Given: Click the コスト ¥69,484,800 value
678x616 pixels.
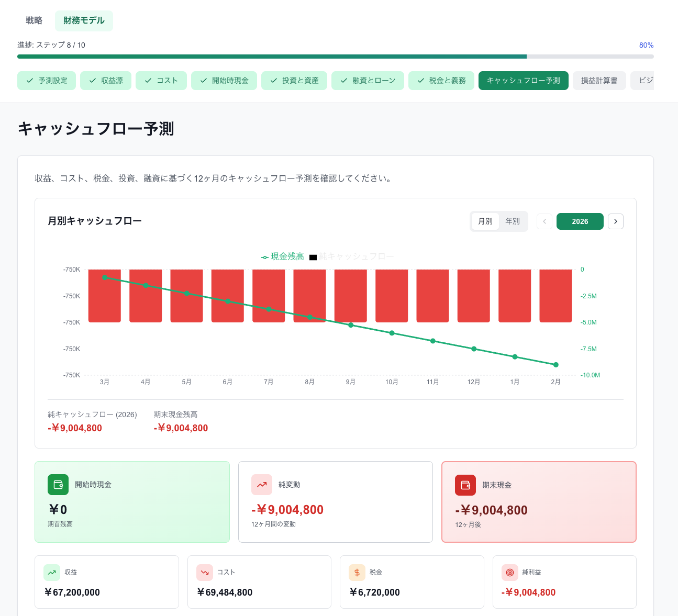Looking at the screenshot, I should [x=225, y=592].
